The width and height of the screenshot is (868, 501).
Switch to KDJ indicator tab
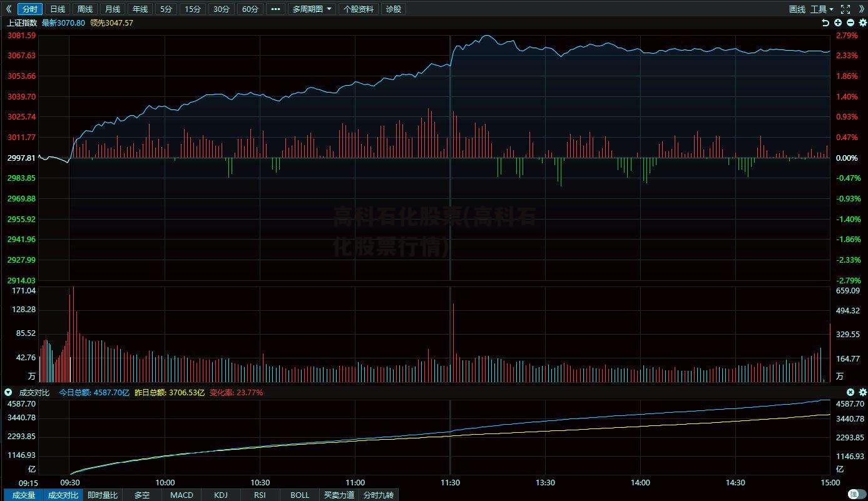pos(221,495)
